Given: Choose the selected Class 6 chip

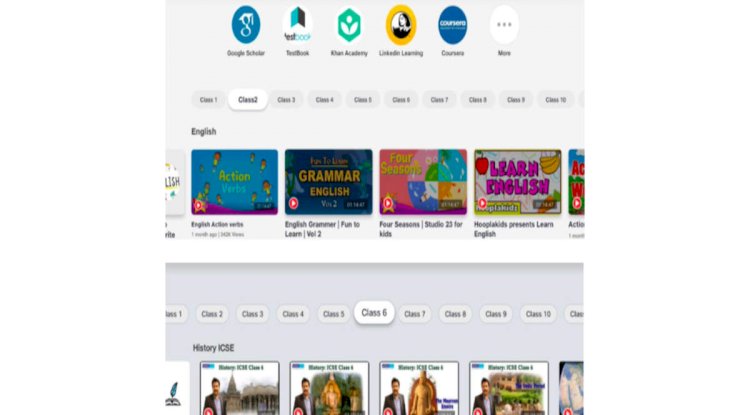Looking at the screenshot, I should (x=373, y=313).
